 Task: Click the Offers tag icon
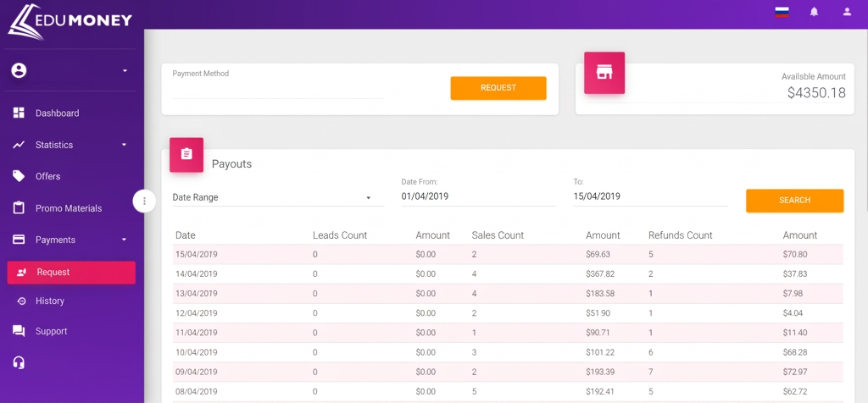pyautogui.click(x=19, y=176)
